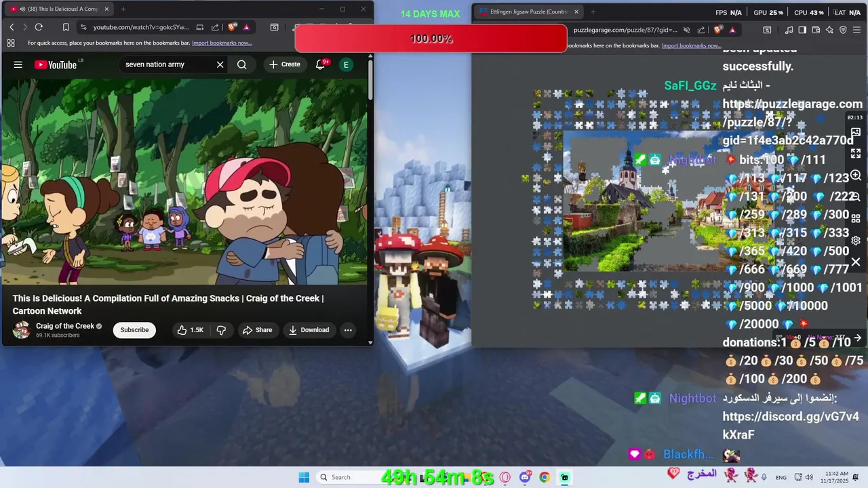The image size is (868, 488).
Task: Like the Craig of the Creek video
Action: 190,330
